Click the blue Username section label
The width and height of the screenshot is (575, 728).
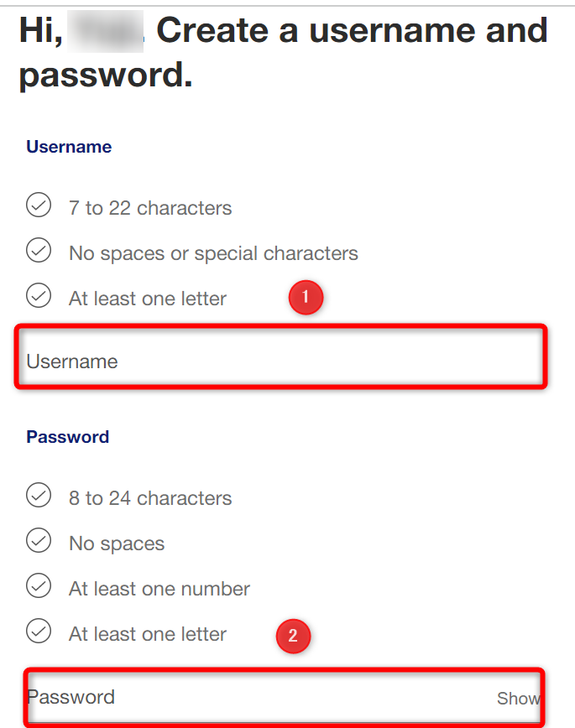tap(69, 147)
